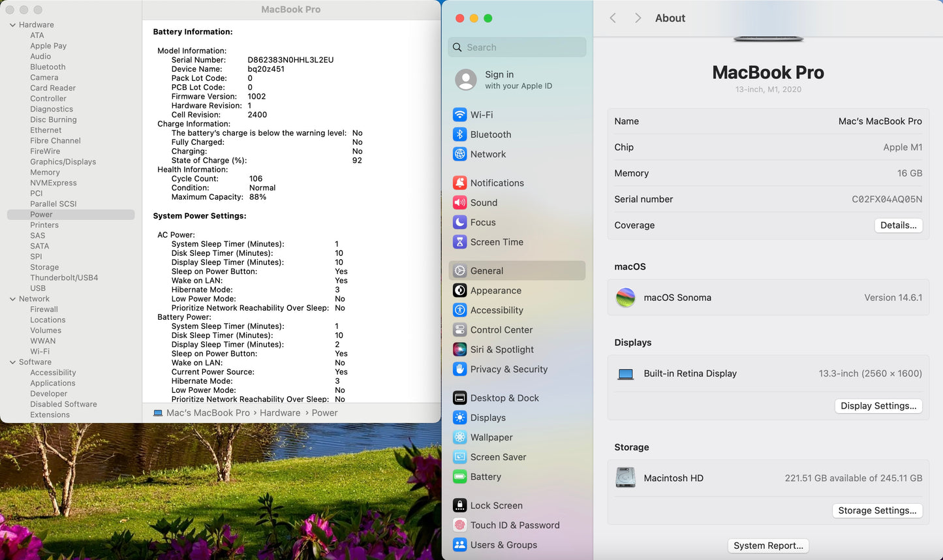Click the Search field in System Settings
The height and width of the screenshot is (560, 943).
(517, 47)
